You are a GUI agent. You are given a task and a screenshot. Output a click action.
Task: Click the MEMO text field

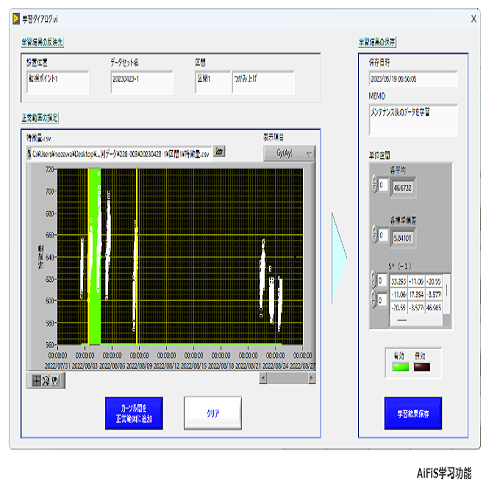click(413, 120)
